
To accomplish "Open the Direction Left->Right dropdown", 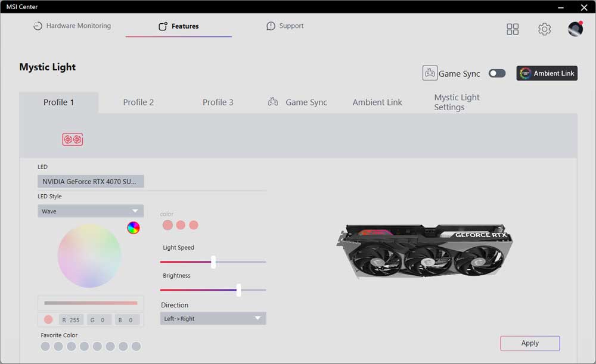I will [x=213, y=319].
